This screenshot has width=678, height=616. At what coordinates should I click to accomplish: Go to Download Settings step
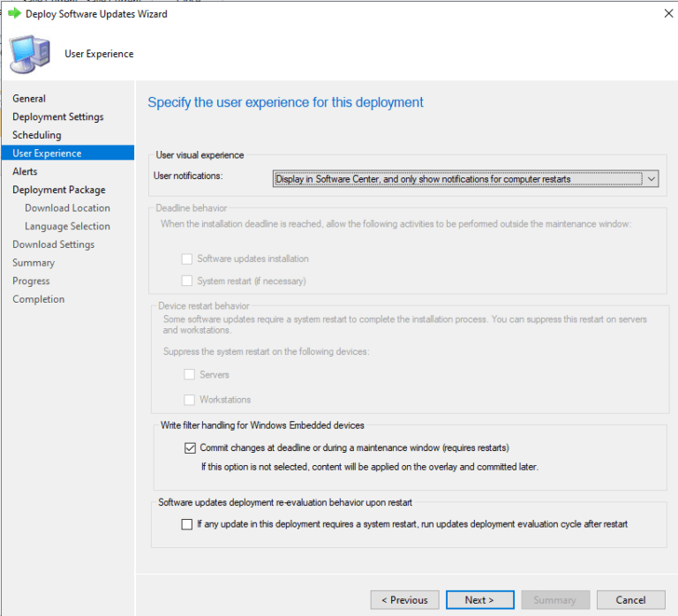click(x=54, y=244)
